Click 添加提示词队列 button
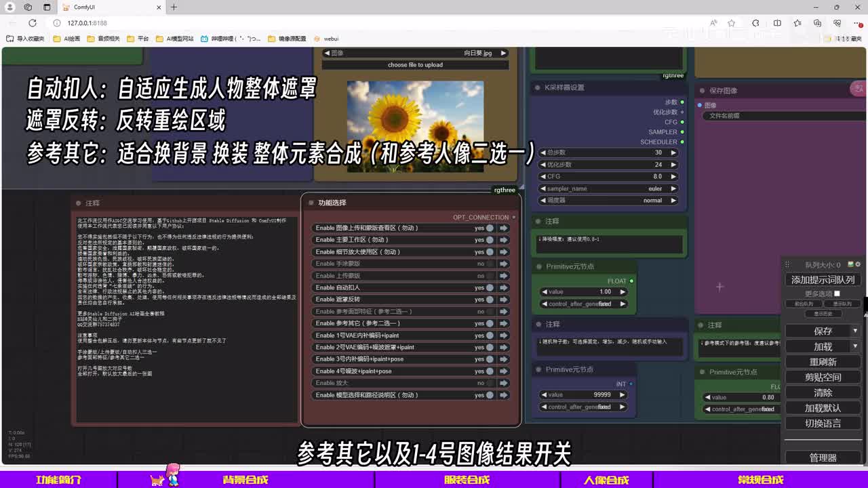This screenshot has height=488, width=868. 823,279
